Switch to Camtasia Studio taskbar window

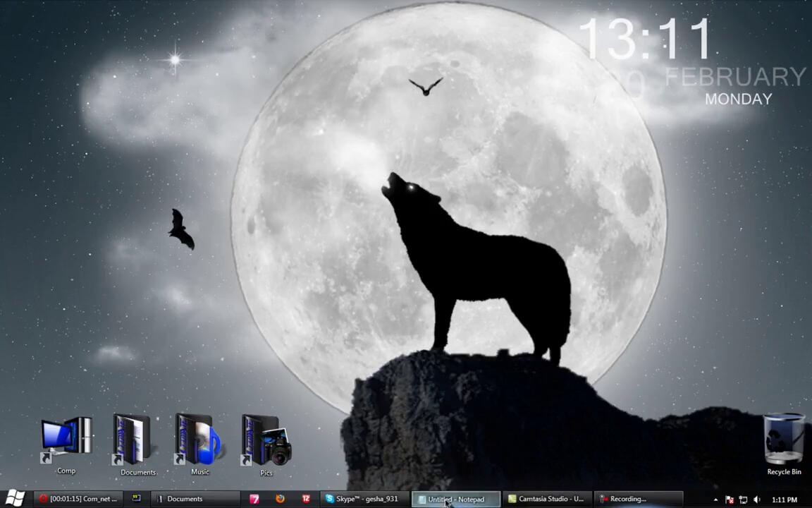click(546, 499)
